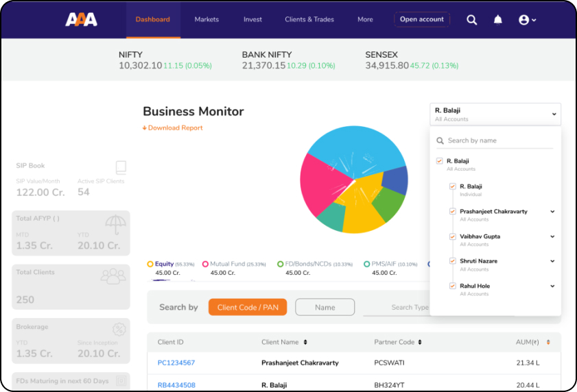Toggle R. Balaji All Accounts checkbox
Image resolution: width=577 pixels, height=392 pixels.
439,161
